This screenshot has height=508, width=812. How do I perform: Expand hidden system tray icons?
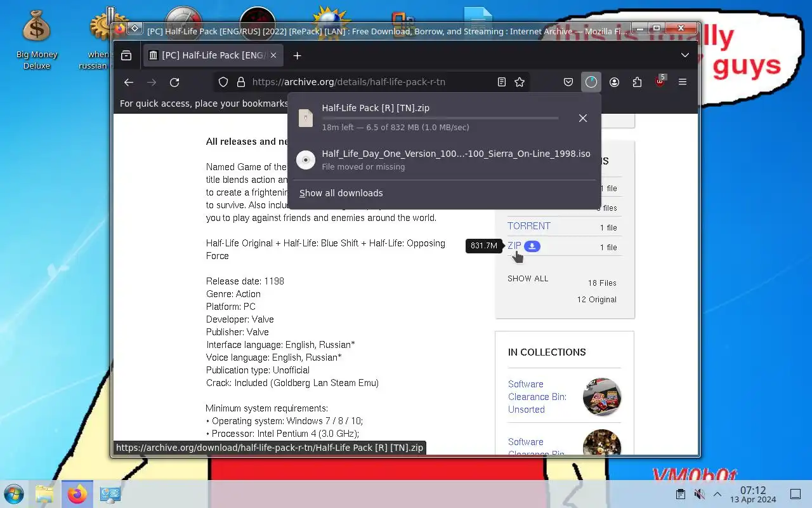coord(717,494)
